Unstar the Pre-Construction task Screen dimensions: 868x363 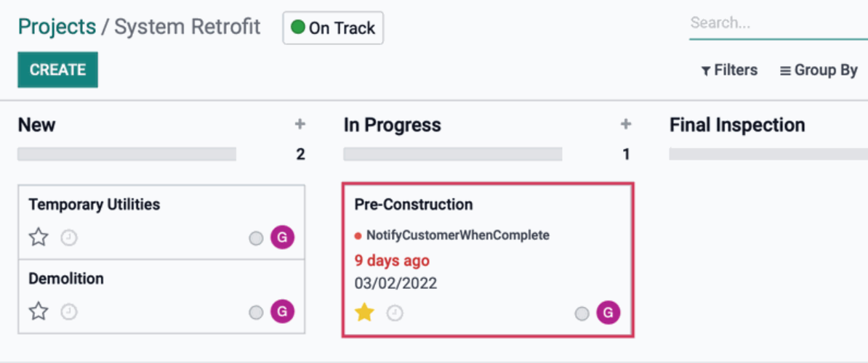click(365, 314)
